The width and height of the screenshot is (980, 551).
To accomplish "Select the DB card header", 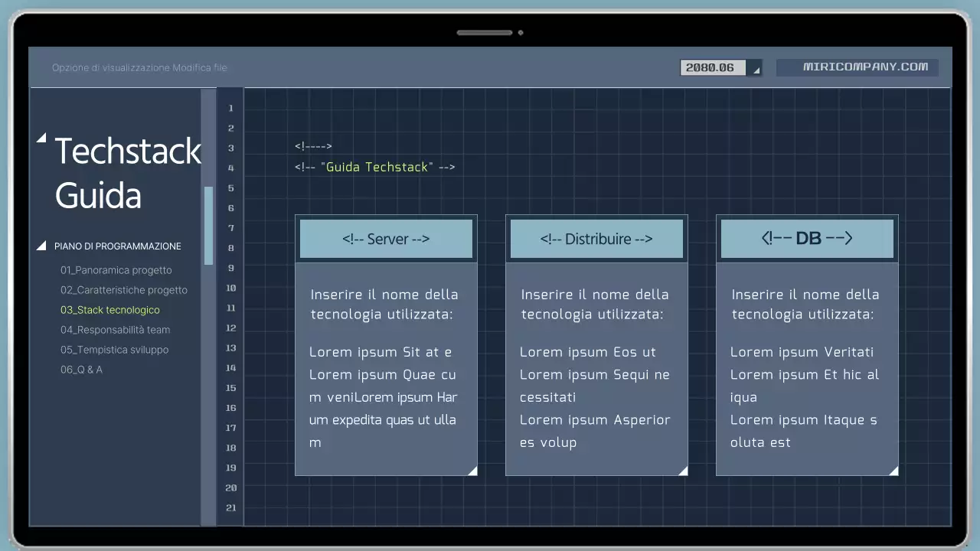I will pos(807,237).
